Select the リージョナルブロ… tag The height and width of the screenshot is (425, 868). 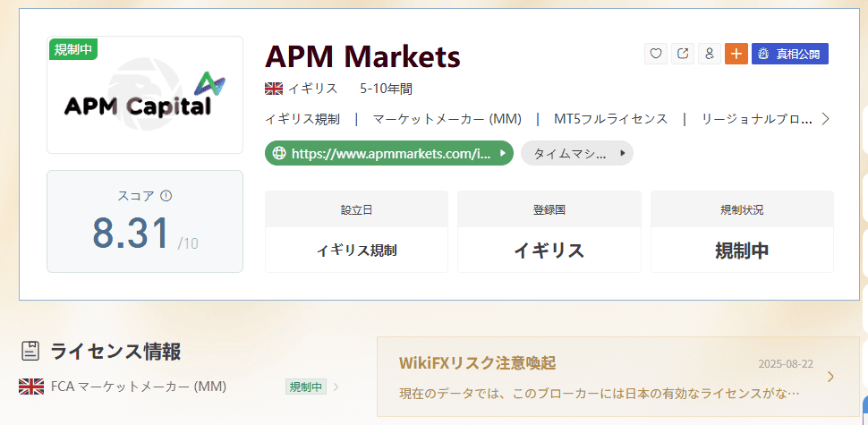[757, 119]
